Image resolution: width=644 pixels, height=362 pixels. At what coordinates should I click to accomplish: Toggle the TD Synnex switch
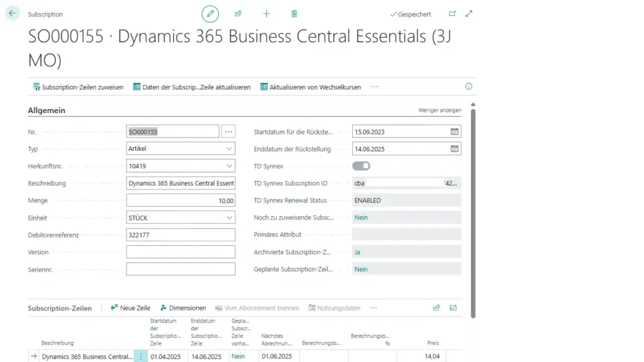point(361,166)
